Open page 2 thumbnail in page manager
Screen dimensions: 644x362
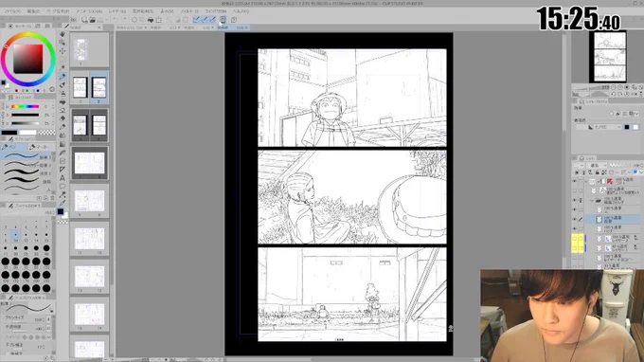point(80,87)
